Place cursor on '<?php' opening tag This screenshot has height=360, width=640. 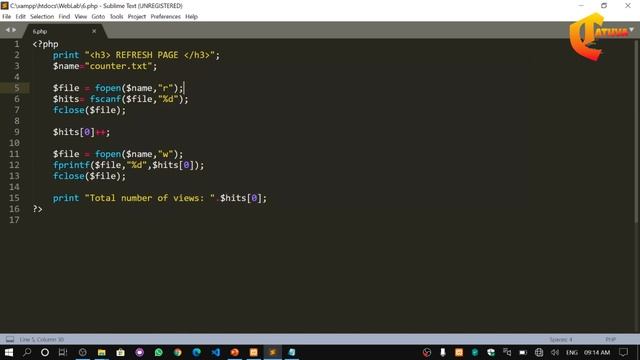click(45, 44)
